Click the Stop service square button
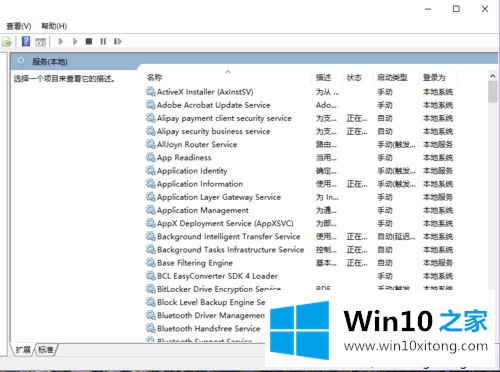 89,41
